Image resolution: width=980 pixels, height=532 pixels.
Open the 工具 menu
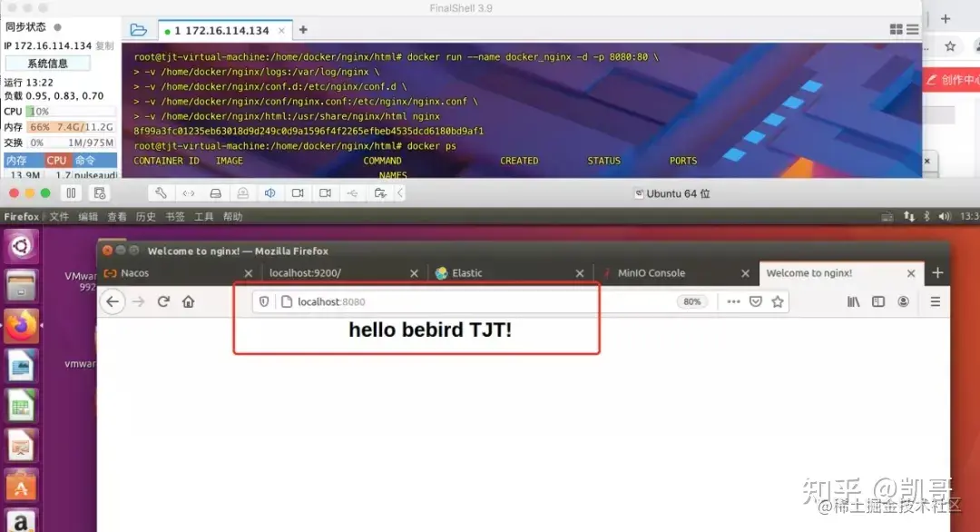tap(204, 216)
